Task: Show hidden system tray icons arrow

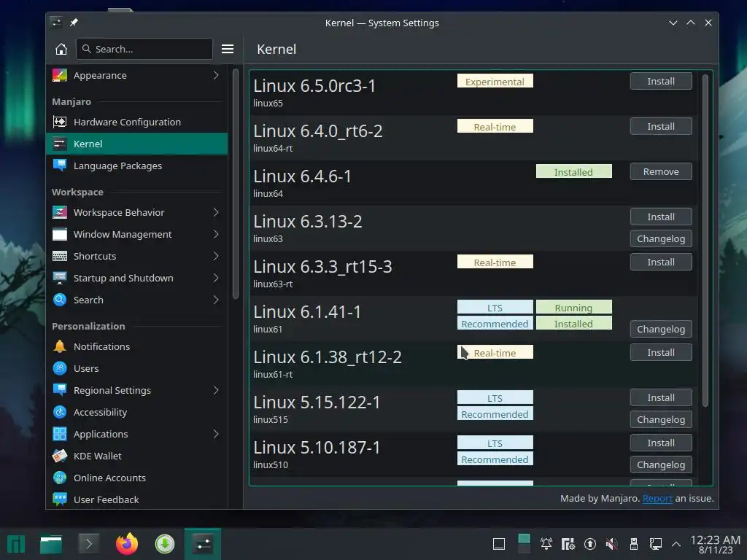Action: [676, 544]
